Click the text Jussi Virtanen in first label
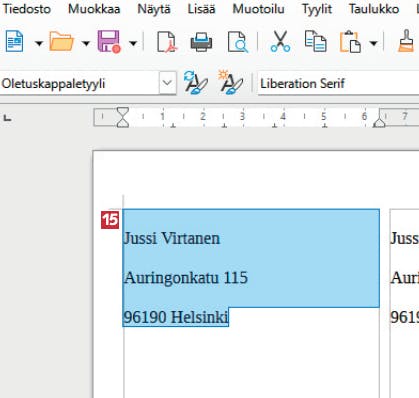 click(172, 238)
